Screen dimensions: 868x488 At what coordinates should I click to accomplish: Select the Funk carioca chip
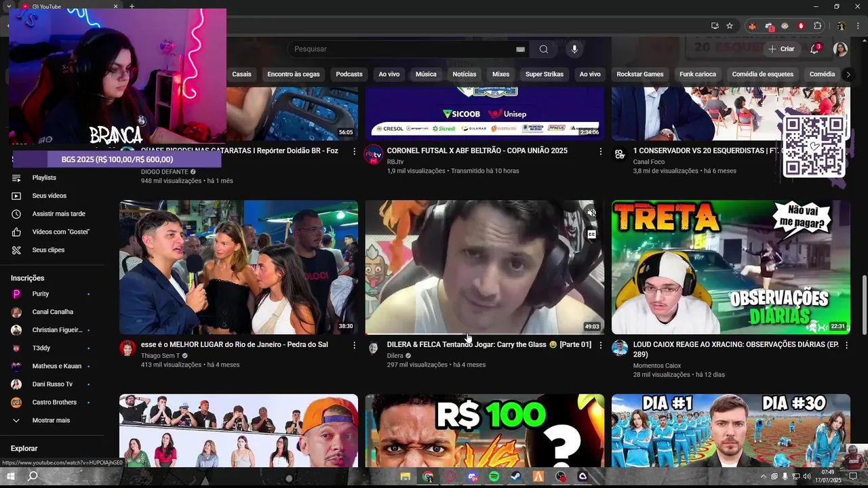click(x=698, y=75)
